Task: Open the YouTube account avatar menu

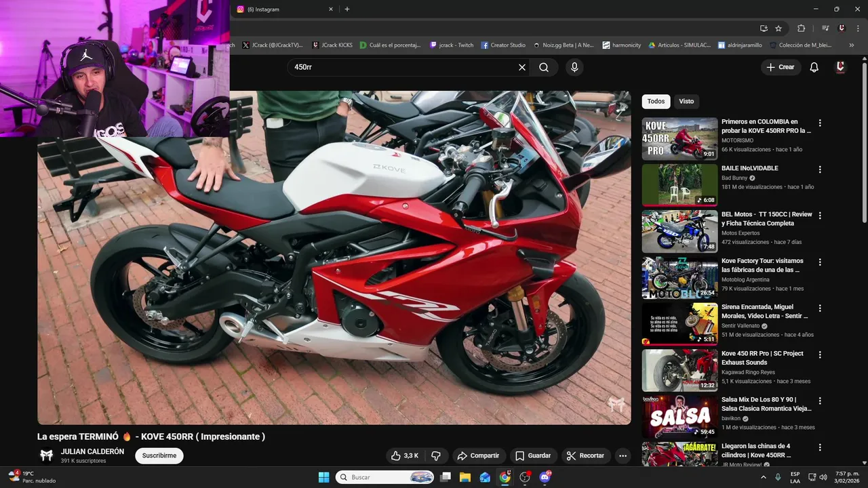Action: 840,67
